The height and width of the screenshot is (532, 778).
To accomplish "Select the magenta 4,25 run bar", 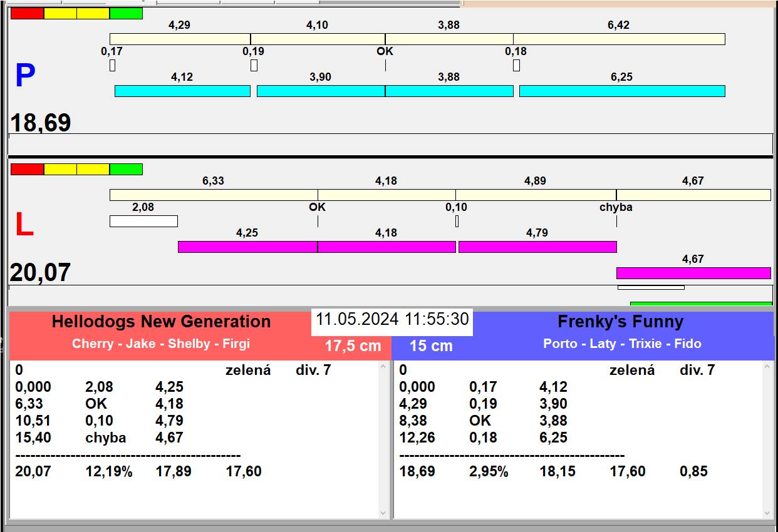I will click(x=247, y=247).
